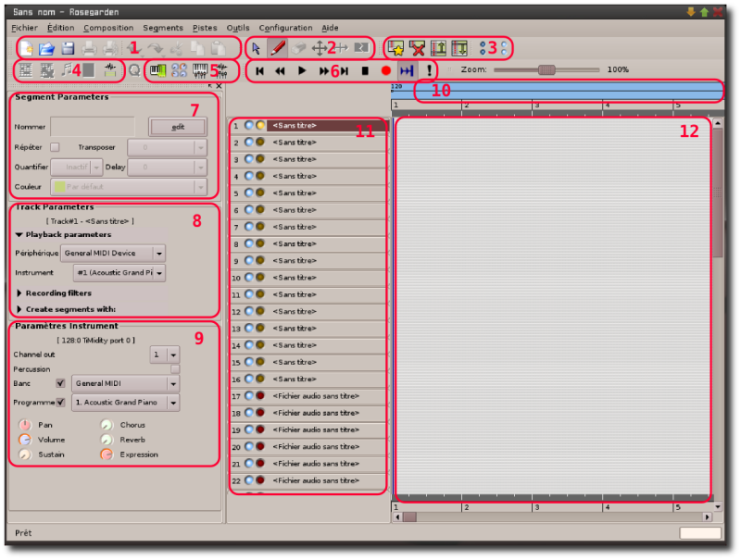Open the Quantifier dropdown
741x560 pixels.
pyautogui.click(x=77, y=167)
